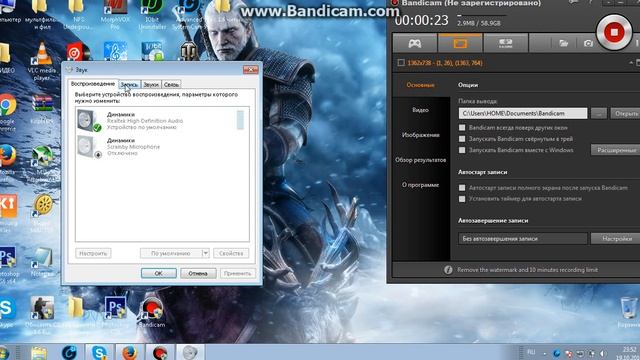The image size is (640, 360).
Task: Click the output folder path field
Action: click(x=523, y=113)
